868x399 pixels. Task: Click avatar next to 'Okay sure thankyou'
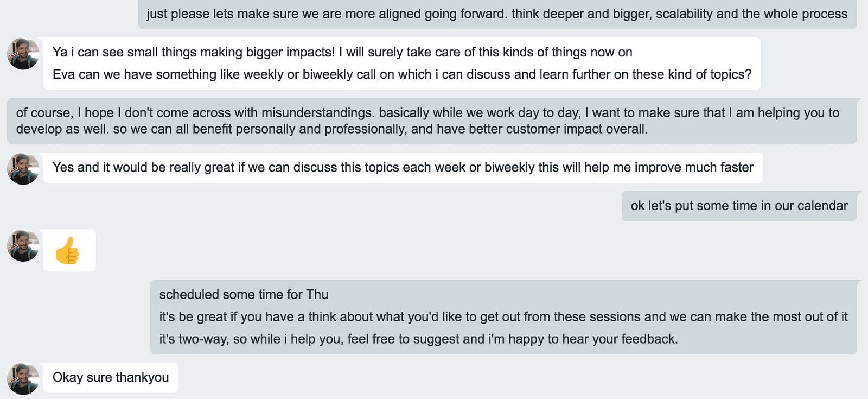point(23,379)
